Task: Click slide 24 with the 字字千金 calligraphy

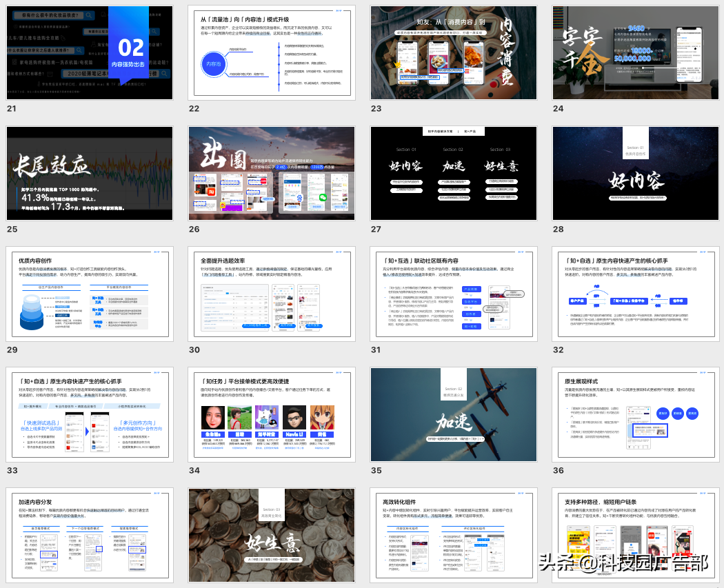Action: coord(635,52)
